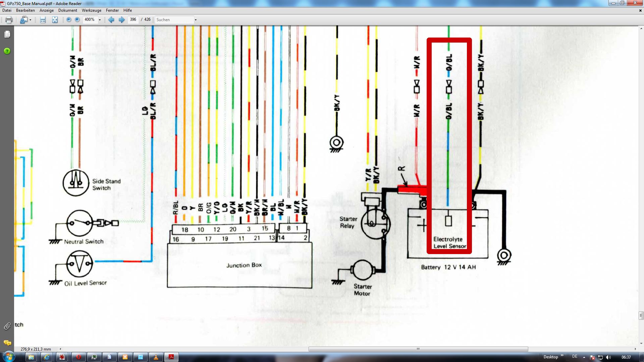
Task: Click the fit-width page view icon
Action: point(43,20)
